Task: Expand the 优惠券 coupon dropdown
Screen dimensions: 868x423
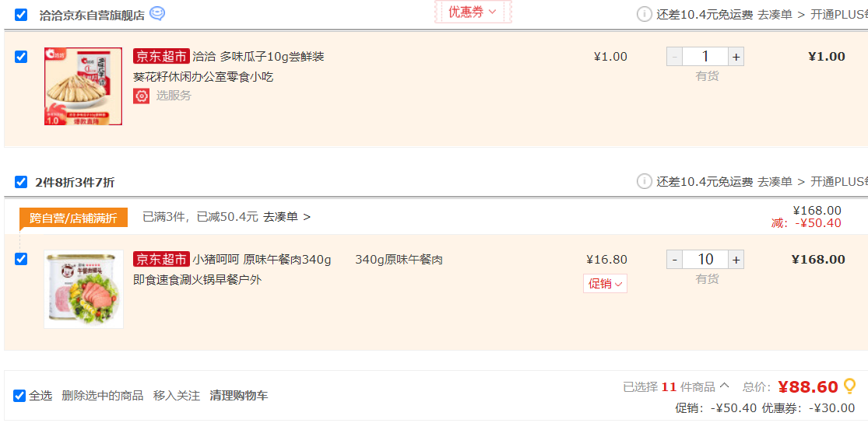Action: coord(473,12)
